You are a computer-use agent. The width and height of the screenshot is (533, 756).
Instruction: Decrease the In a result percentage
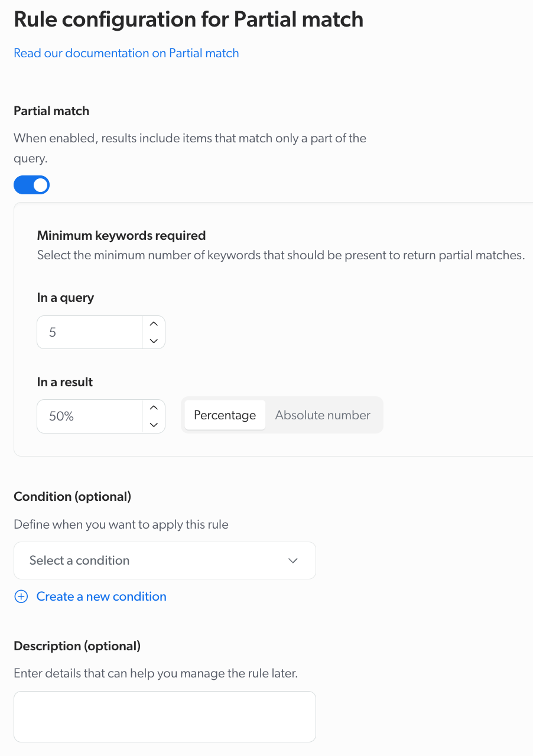[x=154, y=425]
